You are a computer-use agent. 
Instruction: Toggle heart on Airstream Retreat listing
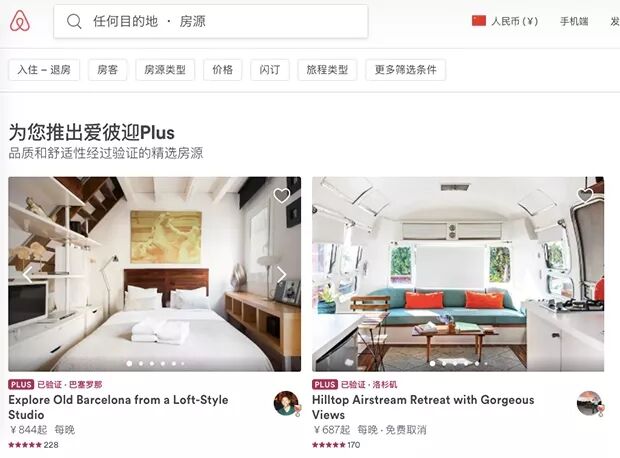pyautogui.click(x=585, y=195)
